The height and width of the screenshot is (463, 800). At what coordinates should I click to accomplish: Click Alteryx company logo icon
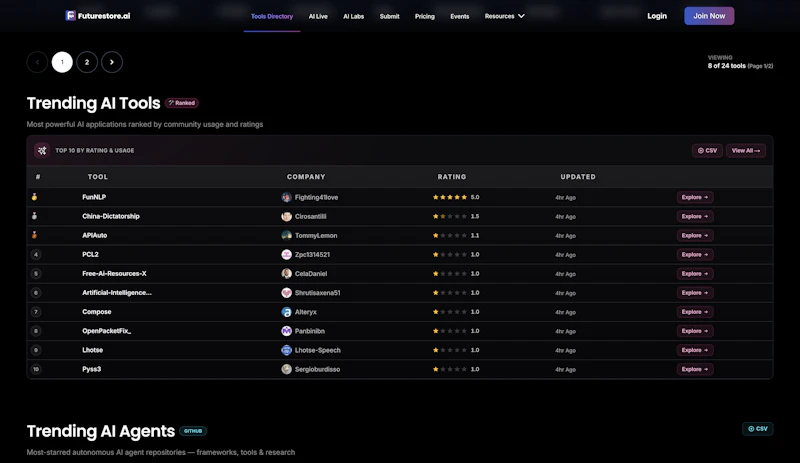[x=286, y=312]
